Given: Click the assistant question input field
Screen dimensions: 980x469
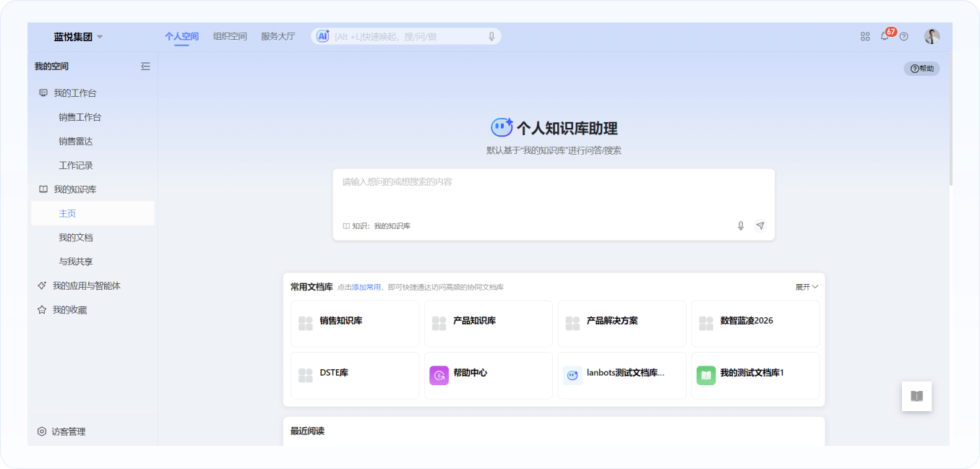Looking at the screenshot, I should (553, 192).
